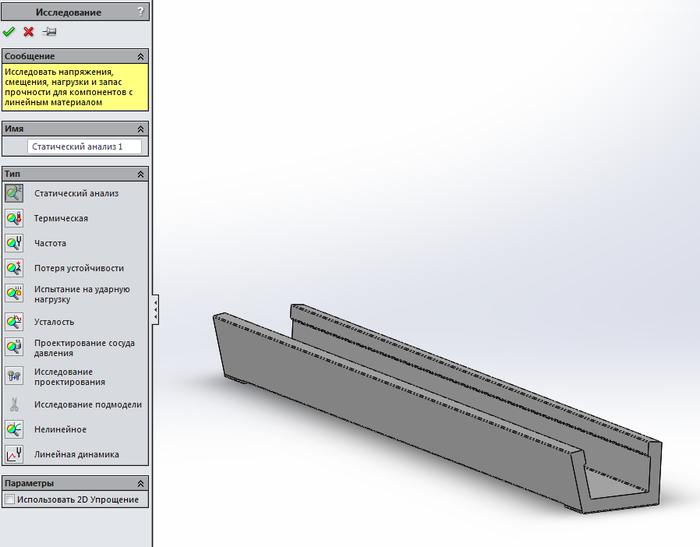Pick the Испытание на ударную нагрузку icon
Viewport: 700px width, 547px height.
pos(14,294)
